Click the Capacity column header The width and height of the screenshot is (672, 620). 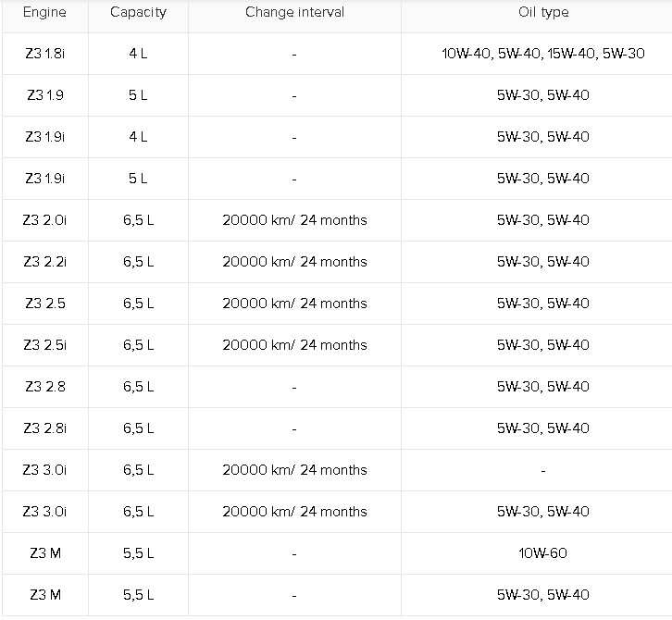[138, 13]
